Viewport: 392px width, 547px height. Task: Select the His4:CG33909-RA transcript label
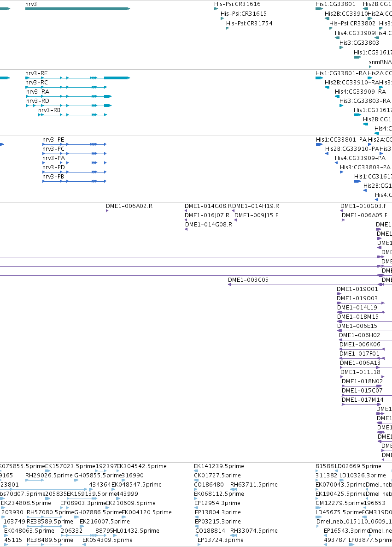[360, 92]
